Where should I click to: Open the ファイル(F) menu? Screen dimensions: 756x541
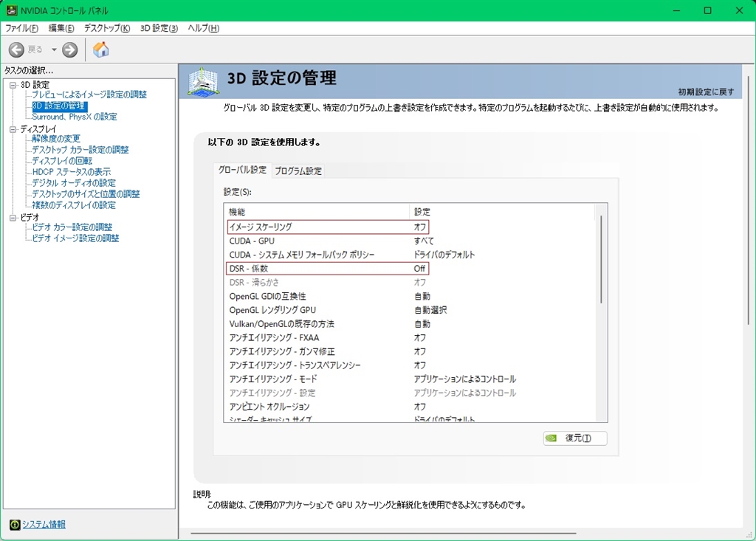21,29
